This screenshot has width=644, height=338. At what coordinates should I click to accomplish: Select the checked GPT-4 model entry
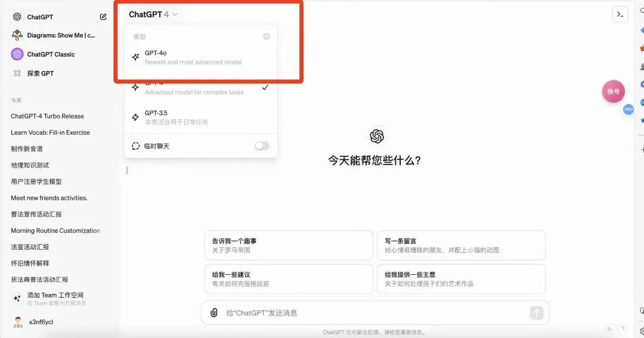(200, 88)
